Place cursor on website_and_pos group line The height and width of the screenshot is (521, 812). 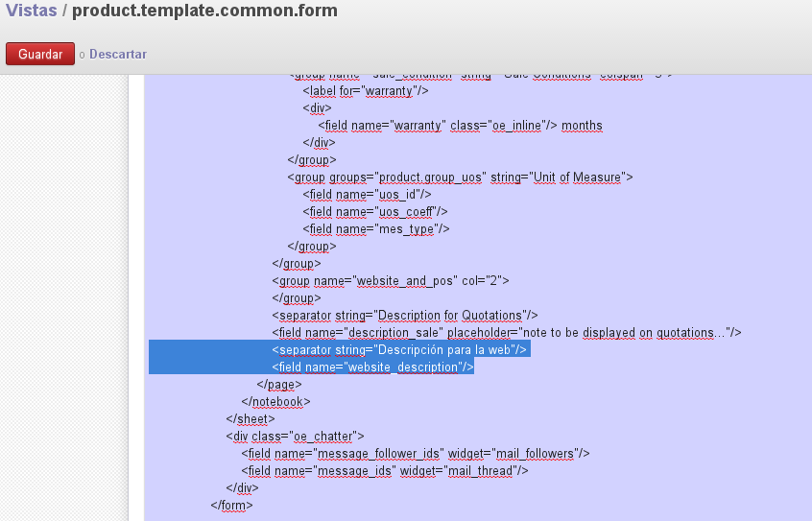coord(390,280)
